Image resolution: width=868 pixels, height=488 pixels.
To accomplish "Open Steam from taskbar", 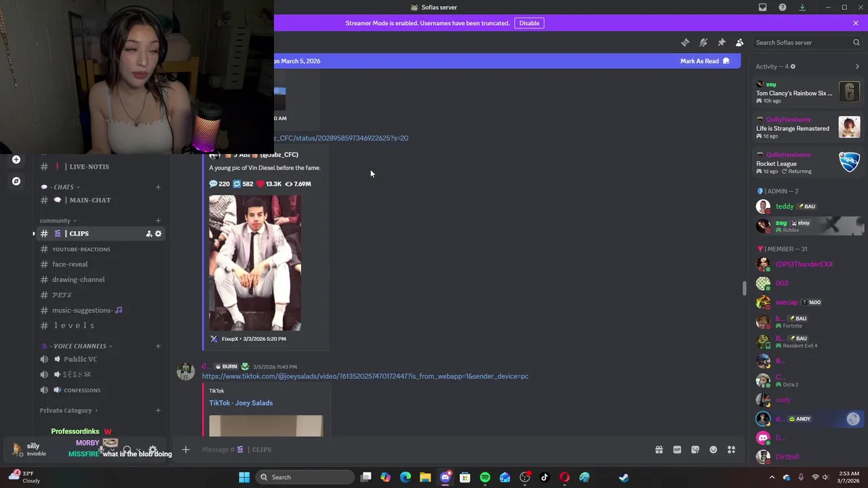I will [x=624, y=477].
